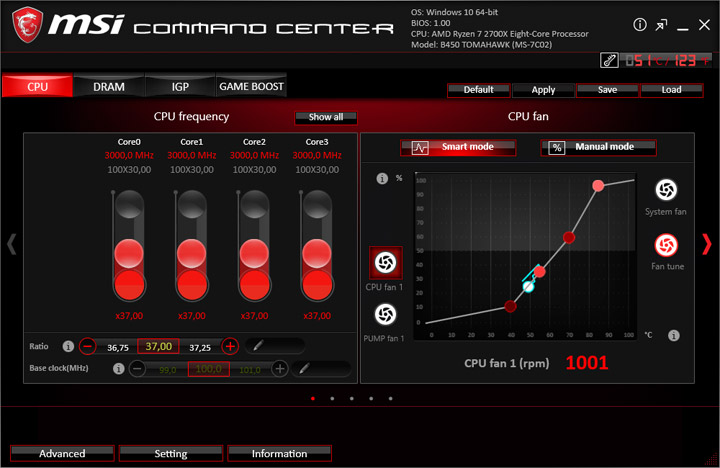720x468 pixels.
Task: Click the Core1 ratio slider knob
Action: pos(191,254)
